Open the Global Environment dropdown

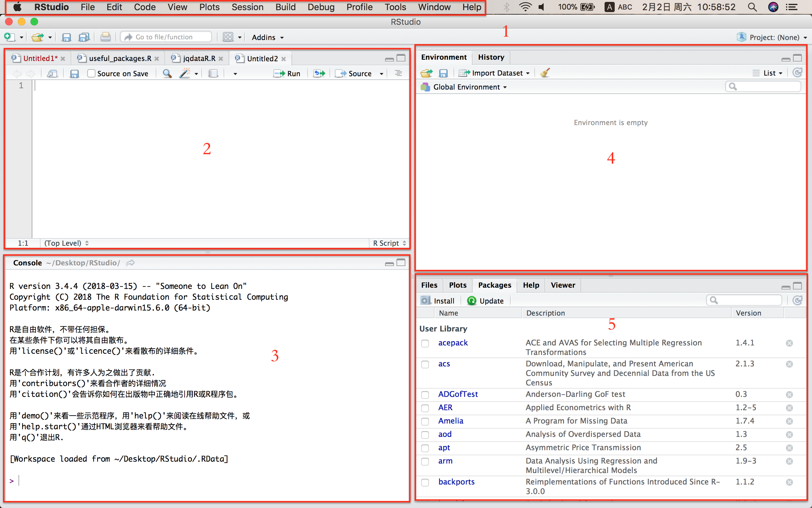point(463,87)
